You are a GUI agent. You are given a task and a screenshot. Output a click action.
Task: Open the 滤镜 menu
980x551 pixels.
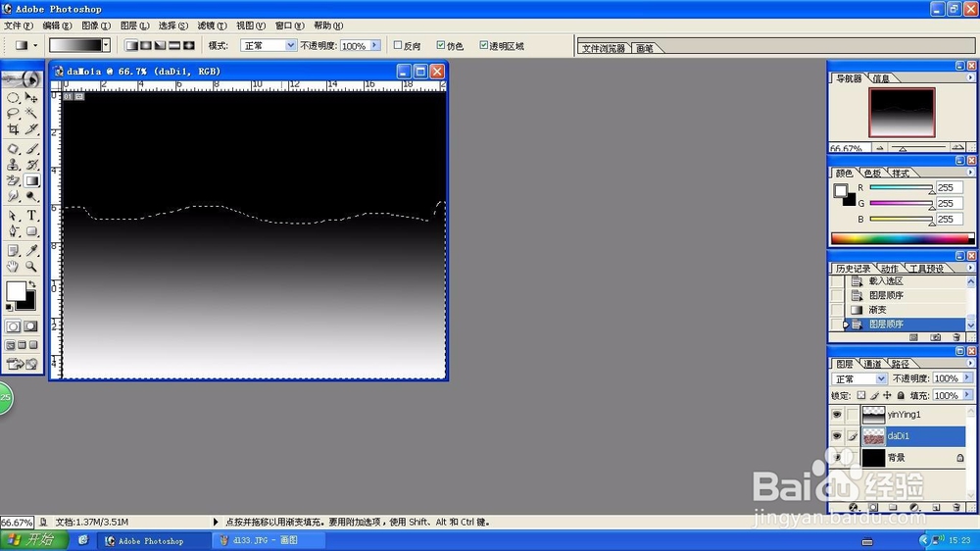212,25
